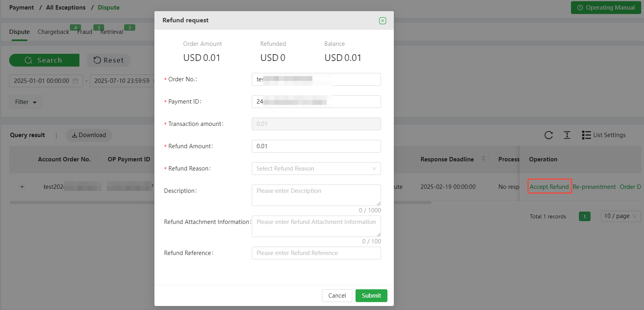Screen dimensions: 644x310
Task: Open the Operating Manual
Action: point(606,8)
